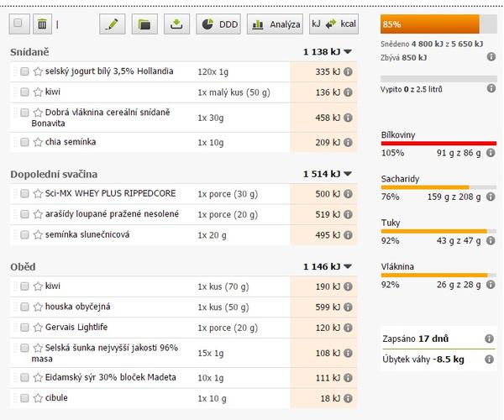Click the trash delete icon in toolbar
Image resolution: width=504 pixels, height=420 pixels.
tap(42, 24)
